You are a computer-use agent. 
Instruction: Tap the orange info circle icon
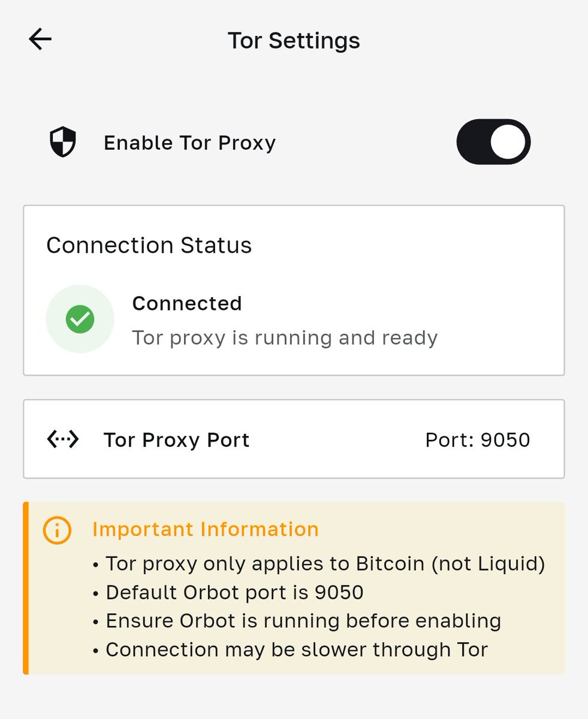coord(57,530)
